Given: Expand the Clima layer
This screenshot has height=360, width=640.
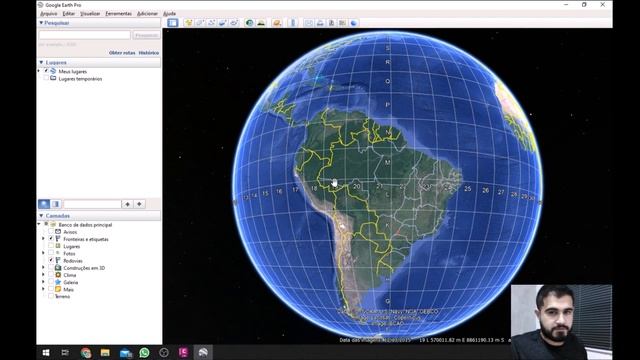Looking at the screenshot, I should (43, 275).
